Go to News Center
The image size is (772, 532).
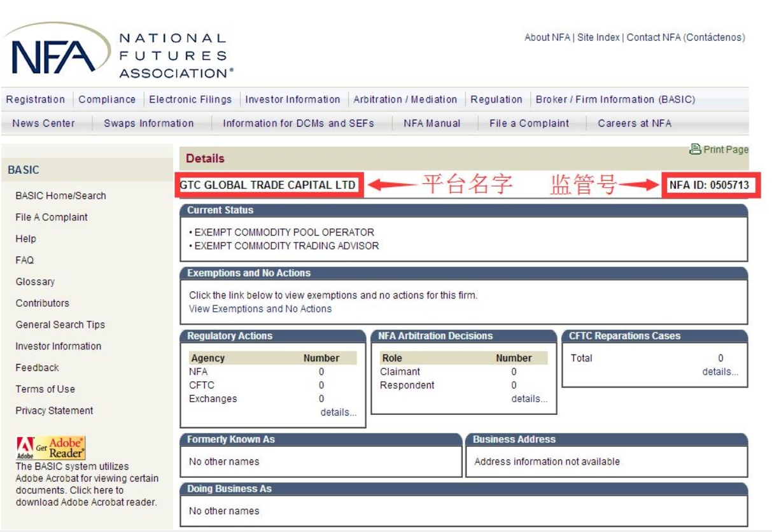43,123
